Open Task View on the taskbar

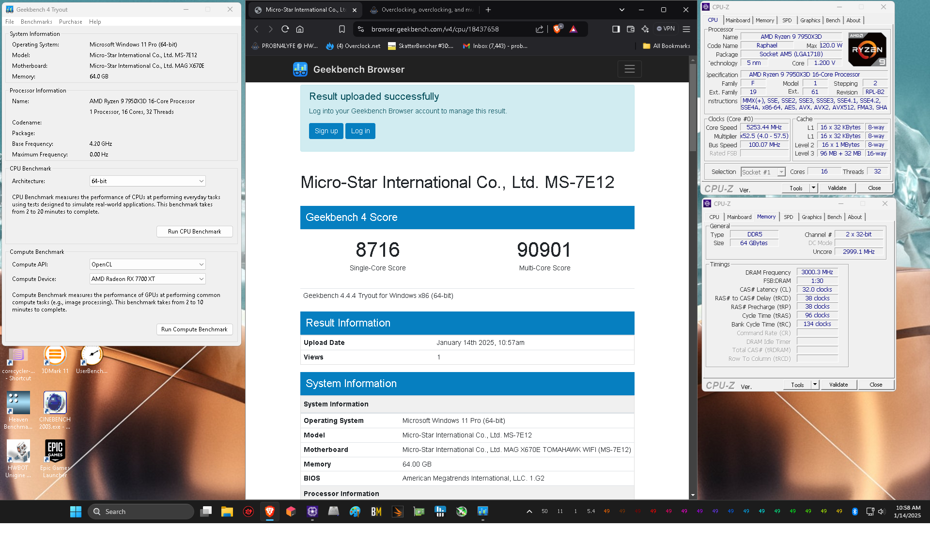(x=206, y=512)
